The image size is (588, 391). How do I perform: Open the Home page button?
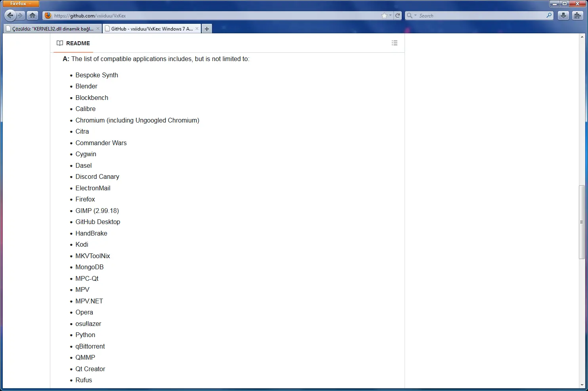point(32,15)
